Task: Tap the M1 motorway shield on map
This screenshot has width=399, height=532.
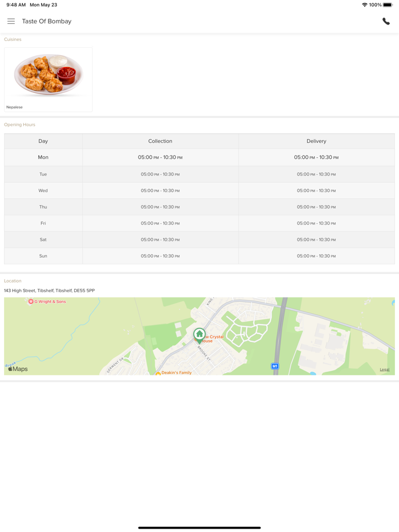Action: (x=275, y=366)
